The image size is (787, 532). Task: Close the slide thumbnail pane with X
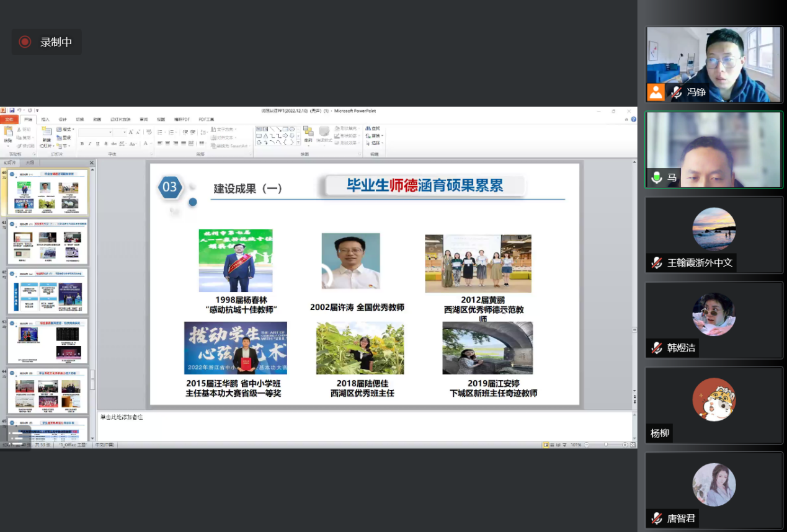point(92,163)
